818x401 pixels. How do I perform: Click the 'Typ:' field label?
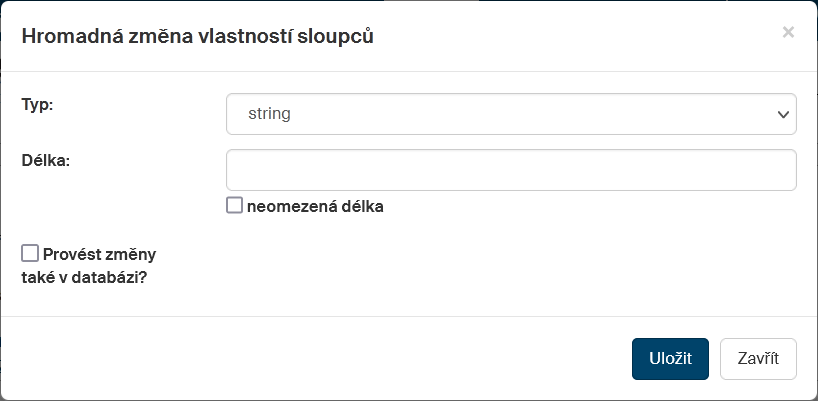[x=37, y=105]
